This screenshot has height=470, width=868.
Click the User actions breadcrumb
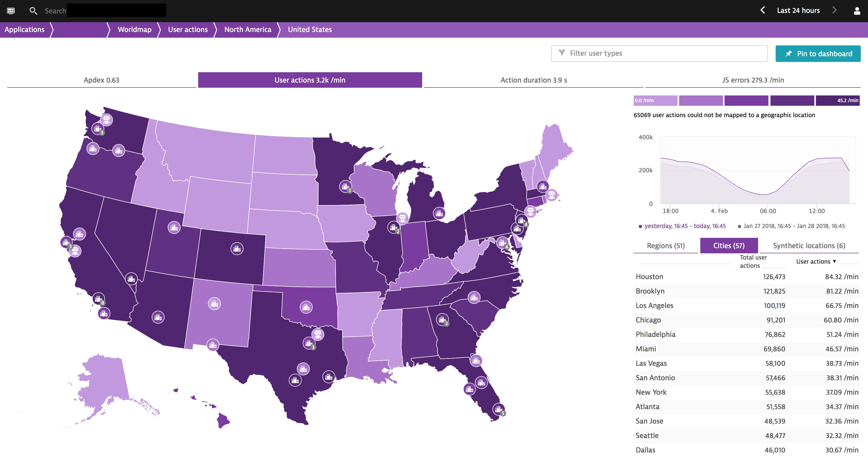tap(188, 30)
